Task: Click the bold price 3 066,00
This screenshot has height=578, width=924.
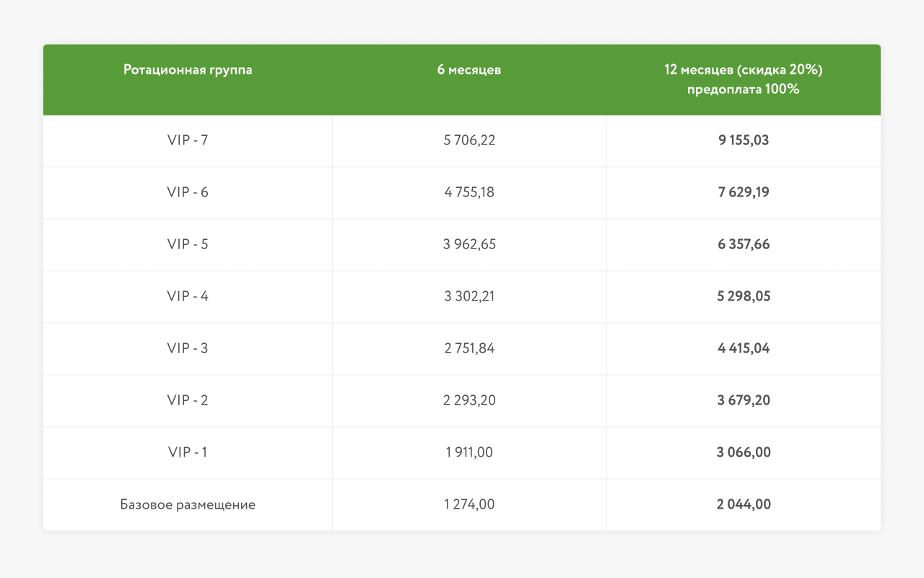Action: click(744, 453)
